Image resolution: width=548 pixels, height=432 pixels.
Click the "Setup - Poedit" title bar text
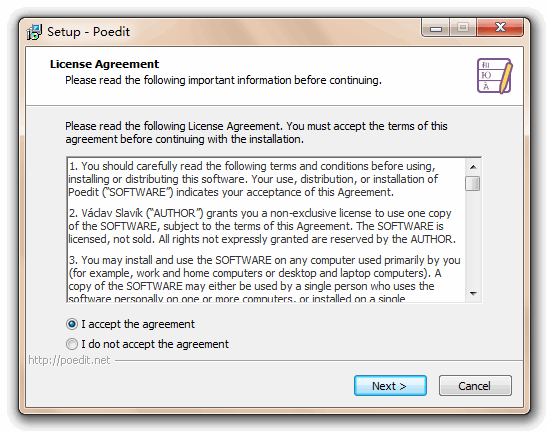click(88, 32)
